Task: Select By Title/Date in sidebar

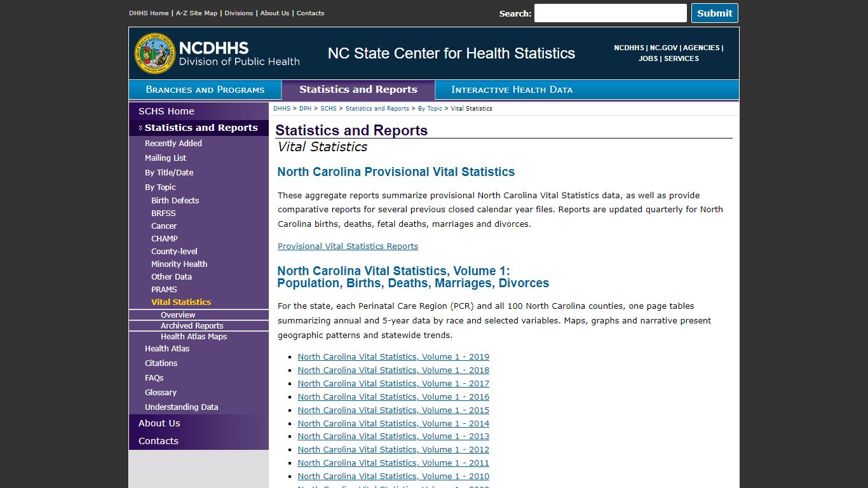Action: tap(169, 173)
